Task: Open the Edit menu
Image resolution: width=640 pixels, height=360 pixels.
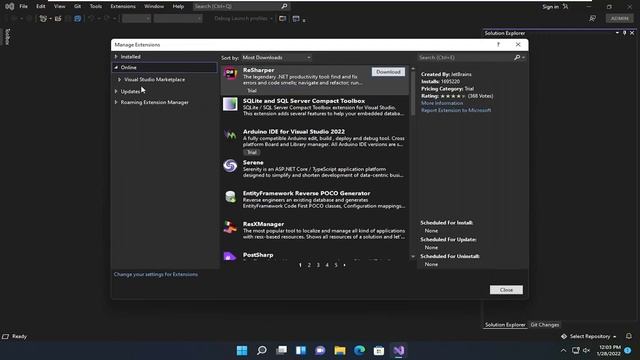Action: tap(40, 6)
